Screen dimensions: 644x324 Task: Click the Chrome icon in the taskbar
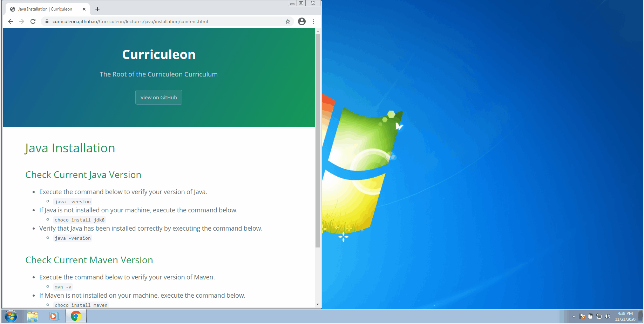pyautogui.click(x=76, y=316)
